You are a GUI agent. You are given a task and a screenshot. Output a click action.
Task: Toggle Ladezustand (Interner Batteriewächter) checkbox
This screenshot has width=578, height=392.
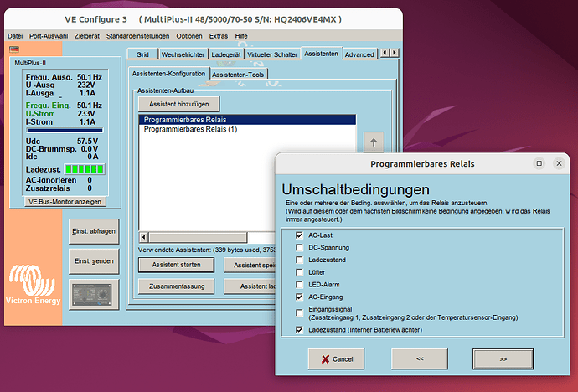click(299, 330)
